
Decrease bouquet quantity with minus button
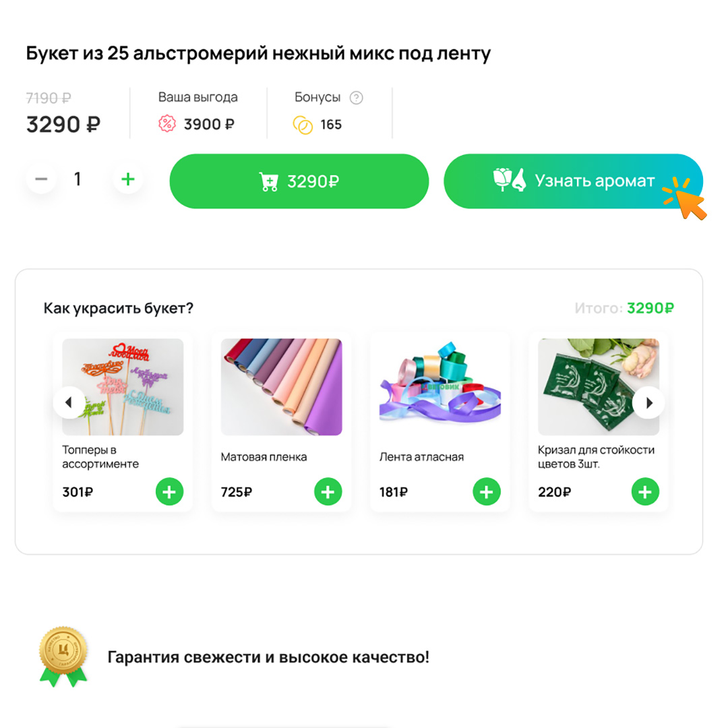(41, 179)
